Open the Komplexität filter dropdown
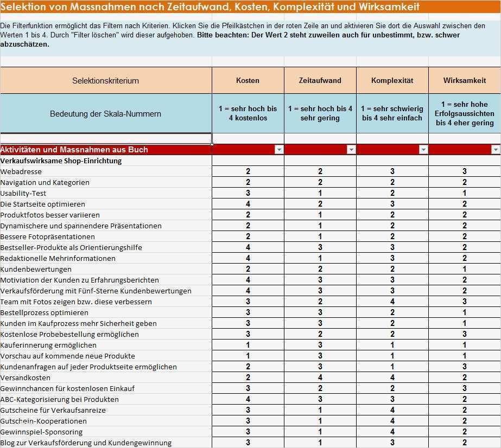Viewport: 501px width, 448px height. click(423, 149)
